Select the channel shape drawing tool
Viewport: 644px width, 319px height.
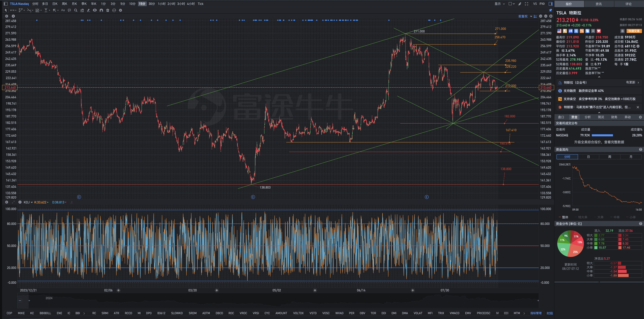[21, 10]
